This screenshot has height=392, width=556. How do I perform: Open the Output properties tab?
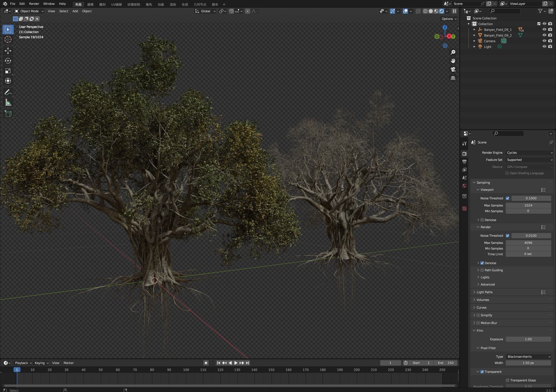click(x=464, y=162)
